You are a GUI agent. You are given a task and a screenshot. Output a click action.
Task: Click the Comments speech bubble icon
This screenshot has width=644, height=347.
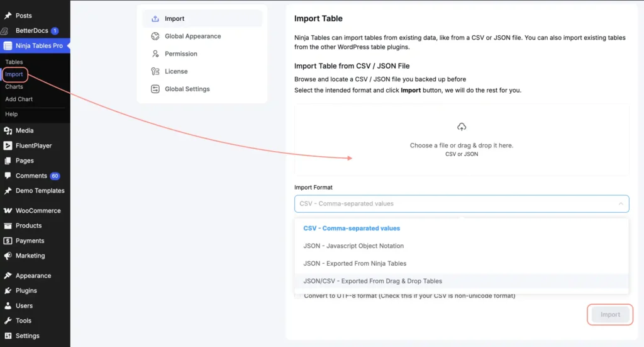[8, 176]
